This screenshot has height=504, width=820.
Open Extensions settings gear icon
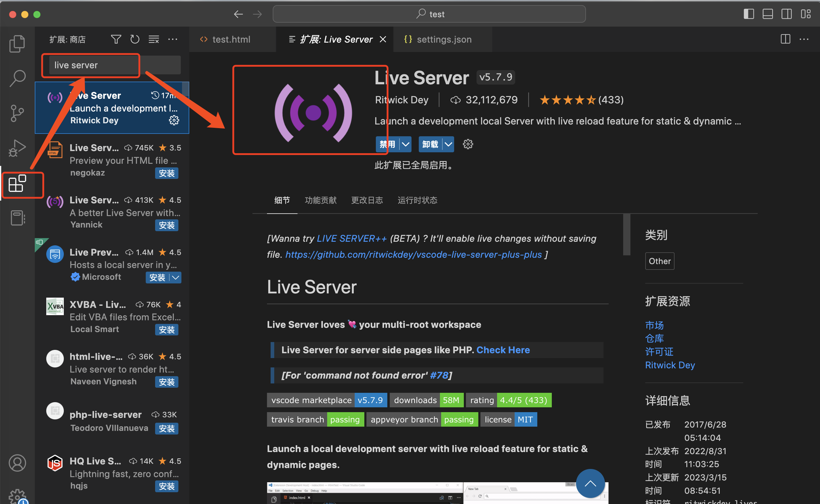point(468,144)
